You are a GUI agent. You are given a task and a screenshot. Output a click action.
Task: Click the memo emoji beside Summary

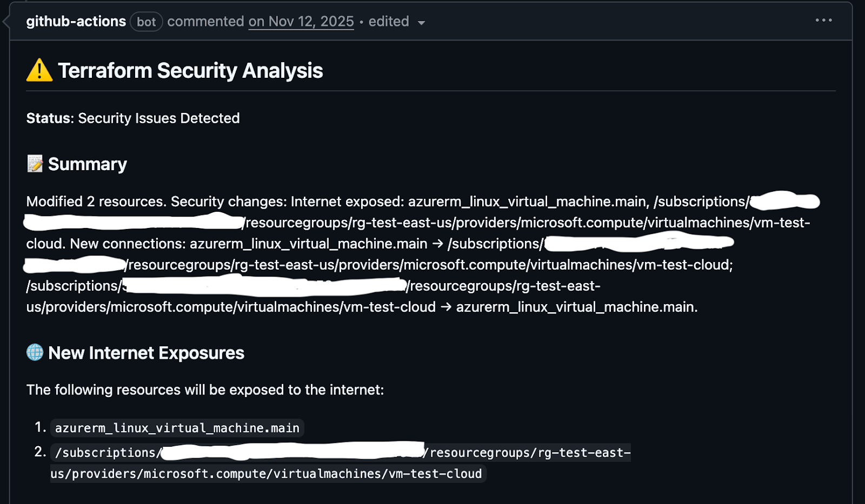[36, 164]
